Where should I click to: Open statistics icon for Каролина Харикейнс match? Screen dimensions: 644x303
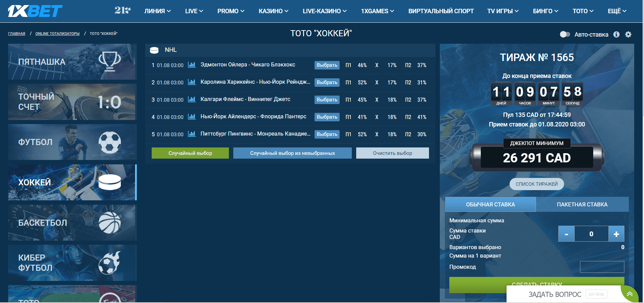192,82
